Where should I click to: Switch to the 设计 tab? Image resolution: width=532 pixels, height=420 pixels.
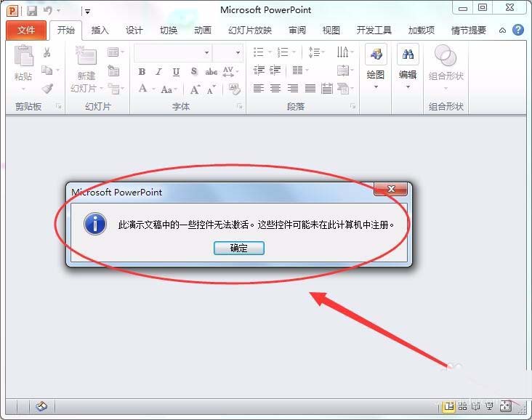pyautogui.click(x=134, y=31)
